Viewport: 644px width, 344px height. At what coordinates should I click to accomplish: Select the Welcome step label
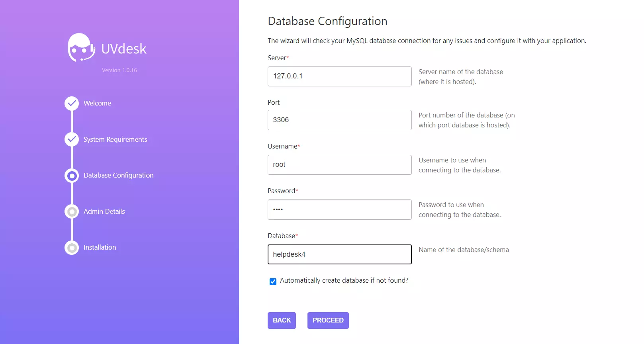coord(97,104)
